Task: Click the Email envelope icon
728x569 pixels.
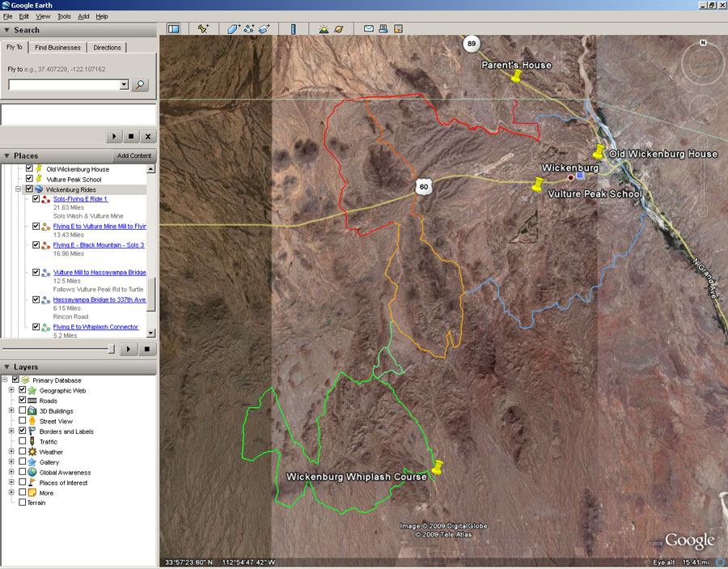Action: [369, 28]
